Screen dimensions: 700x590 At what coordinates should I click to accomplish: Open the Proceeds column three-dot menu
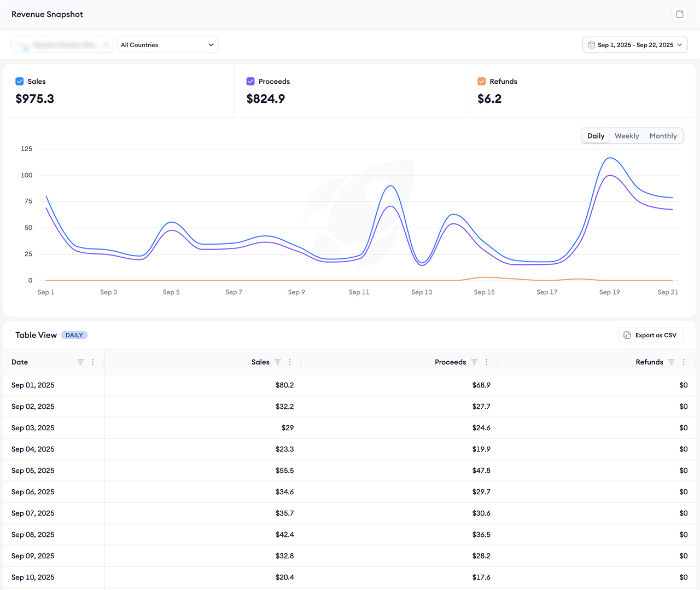click(x=487, y=362)
